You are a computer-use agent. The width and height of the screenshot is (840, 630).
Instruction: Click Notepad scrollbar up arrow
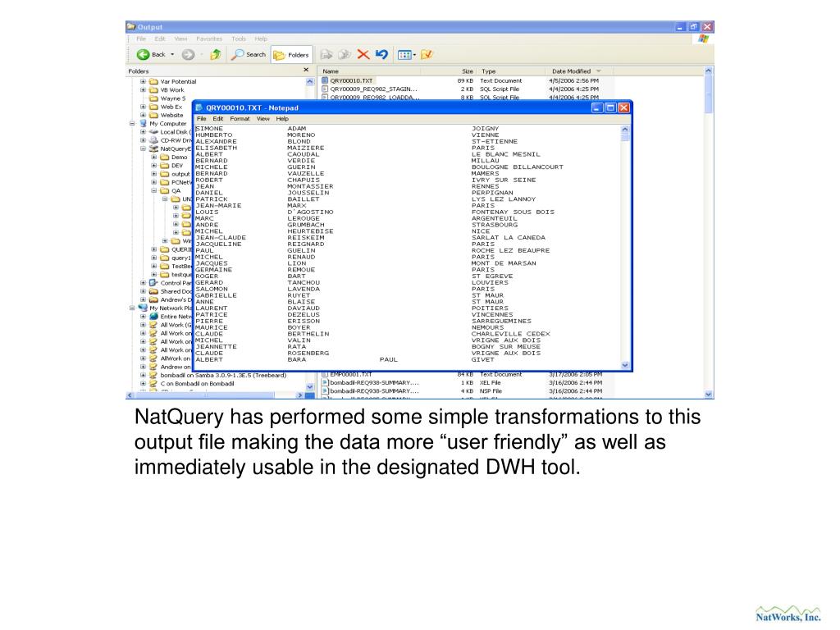click(x=624, y=129)
